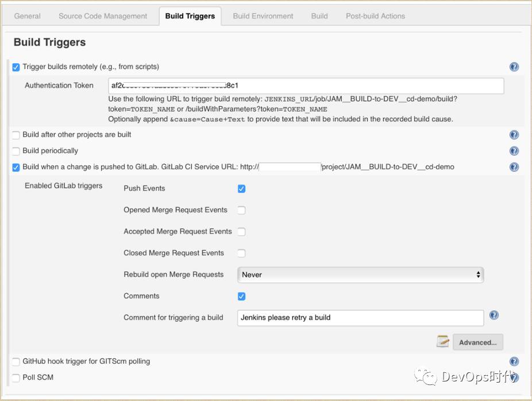Switch to Source Code Management tab
Viewport: 532px width, 401px height.
[x=103, y=16]
